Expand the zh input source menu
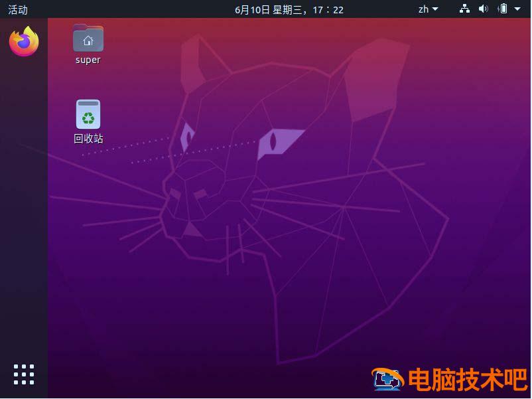Image resolution: width=532 pixels, height=399 pixels. [428, 9]
